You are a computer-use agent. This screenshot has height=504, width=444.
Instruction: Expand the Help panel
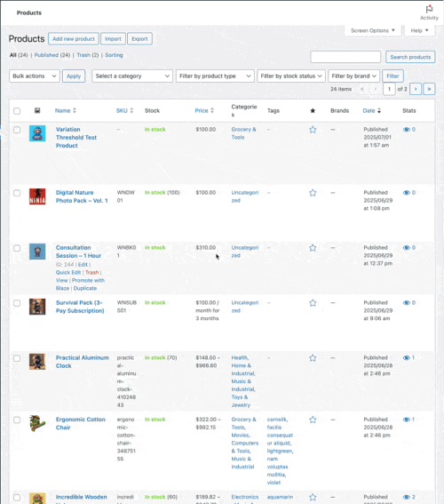pyautogui.click(x=420, y=30)
